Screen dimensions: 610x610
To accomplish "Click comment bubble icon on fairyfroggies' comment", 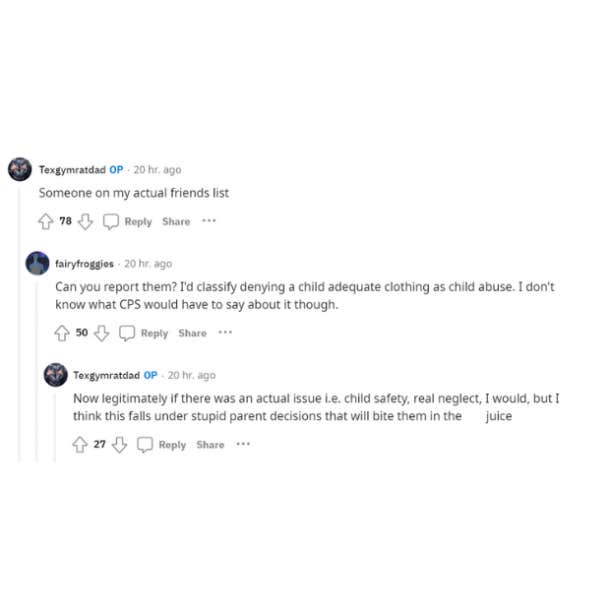I will (127, 333).
